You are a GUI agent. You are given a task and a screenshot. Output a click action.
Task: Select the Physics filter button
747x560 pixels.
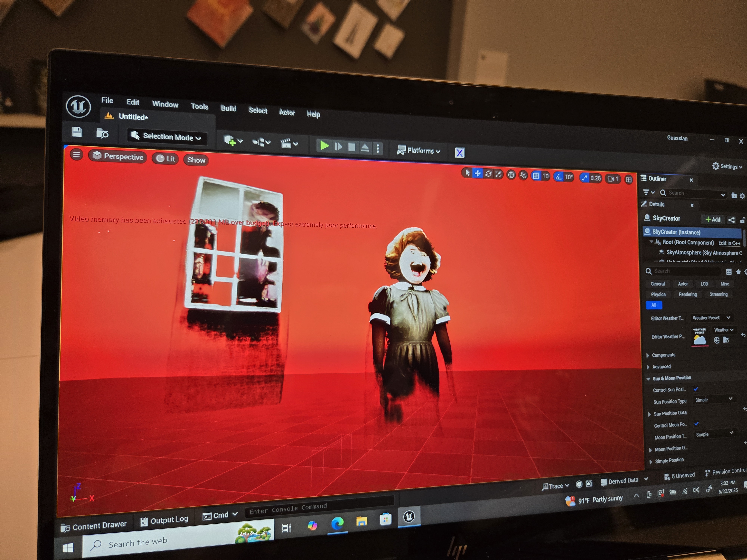(x=658, y=294)
